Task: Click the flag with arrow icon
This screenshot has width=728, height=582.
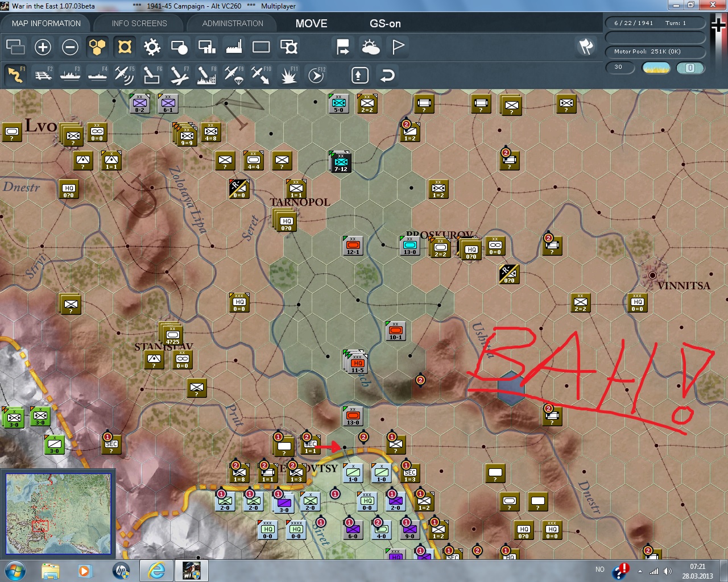Action: coord(343,47)
